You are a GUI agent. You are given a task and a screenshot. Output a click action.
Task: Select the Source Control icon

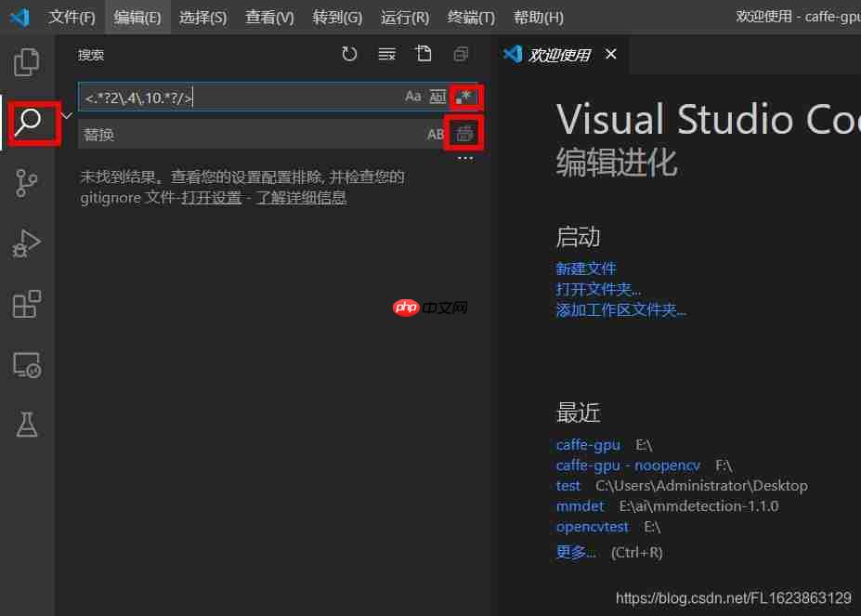[26, 183]
